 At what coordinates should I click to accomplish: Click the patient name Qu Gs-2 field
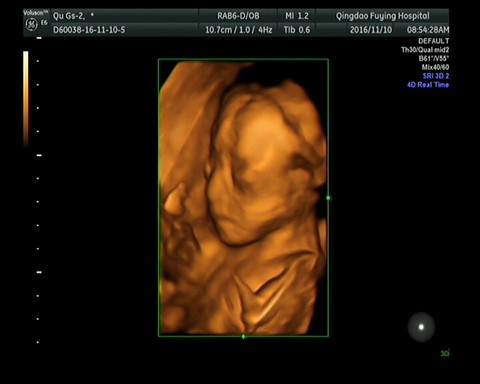[73, 16]
